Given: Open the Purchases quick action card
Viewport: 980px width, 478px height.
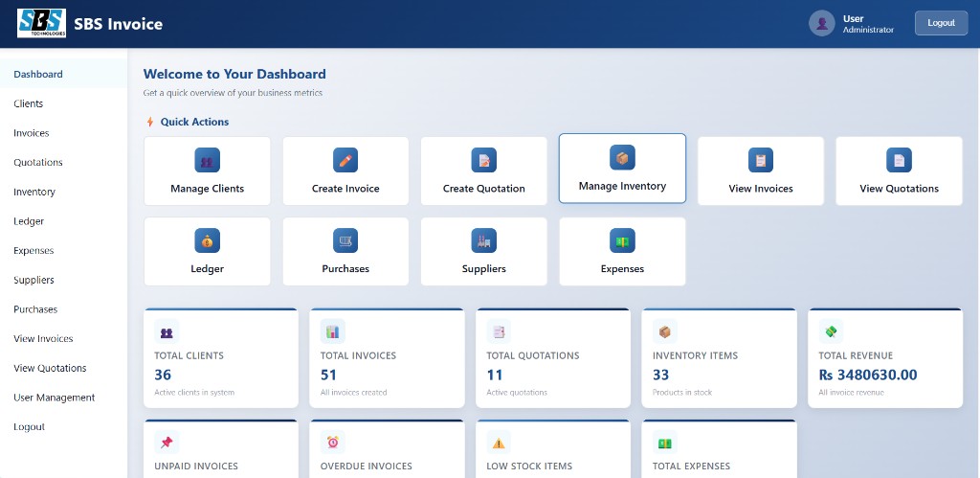Looking at the screenshot, I should pos(345,252).
